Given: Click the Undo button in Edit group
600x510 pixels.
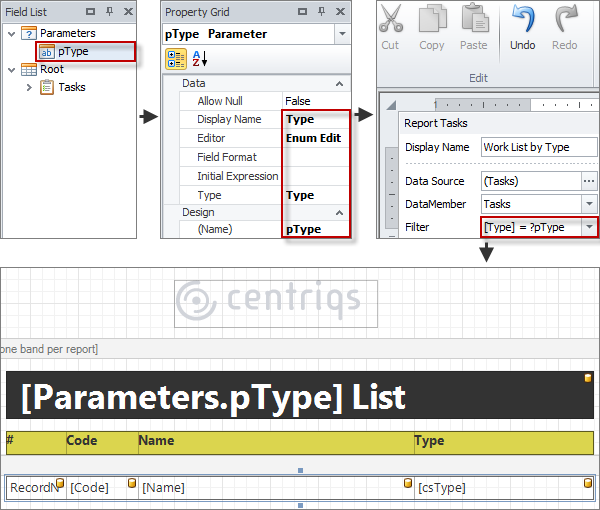Looking at the screenshot, I should [x=522, y=28].
